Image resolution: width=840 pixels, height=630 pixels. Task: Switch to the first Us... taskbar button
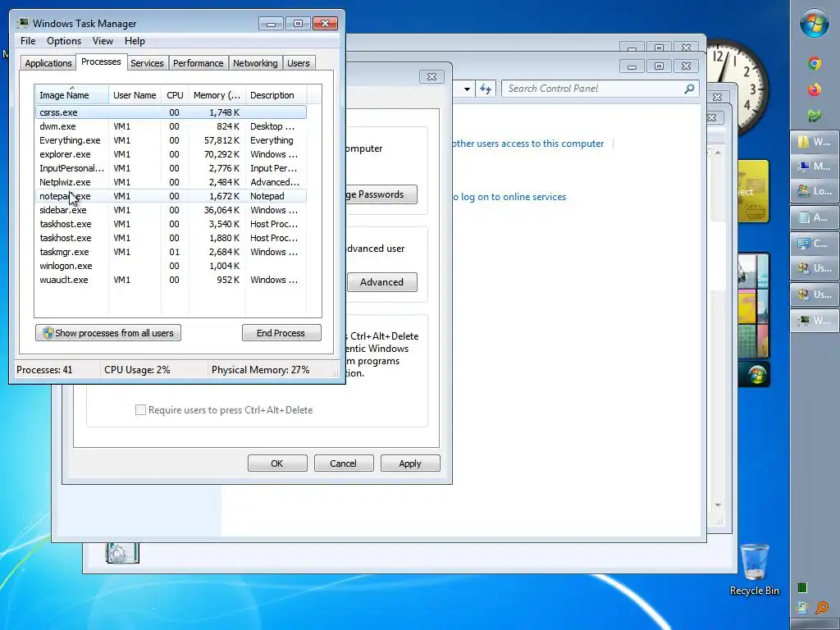point(815,268)
